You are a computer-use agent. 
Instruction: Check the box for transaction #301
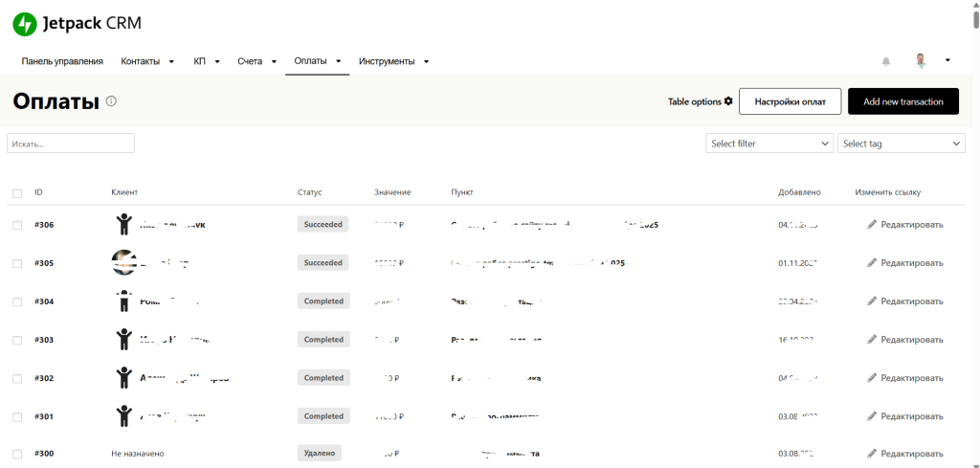tap(17, 417)
